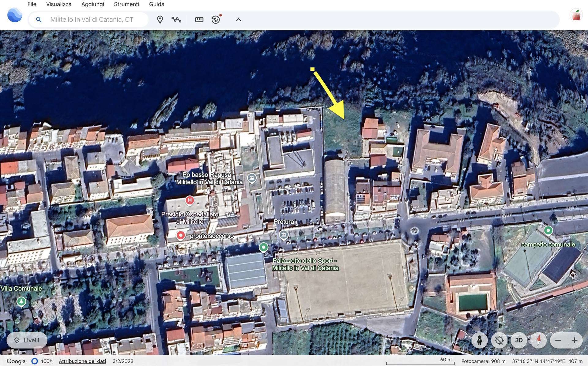
Task: Zoom in with the plus button
Action: 575,340
